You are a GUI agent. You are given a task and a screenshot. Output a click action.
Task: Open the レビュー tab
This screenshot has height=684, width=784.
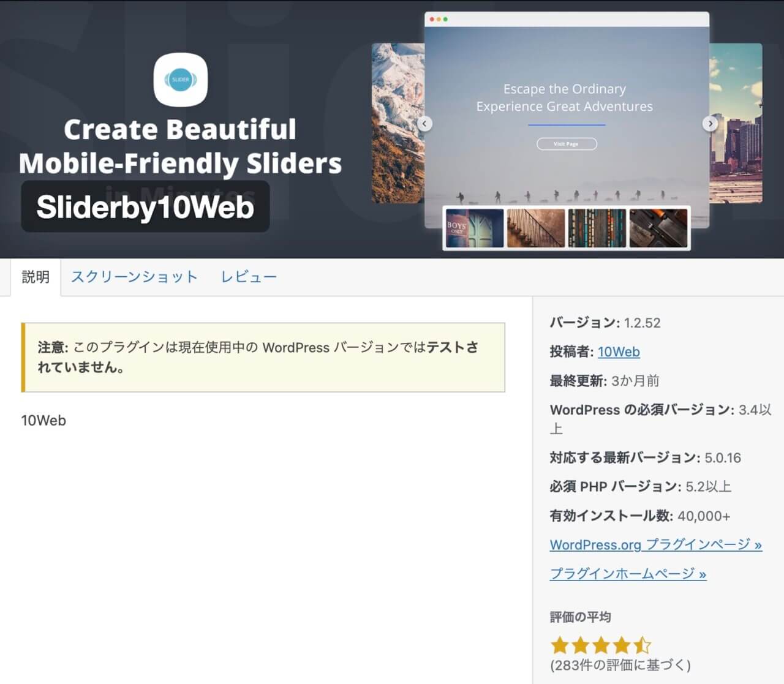click(249, 277)
